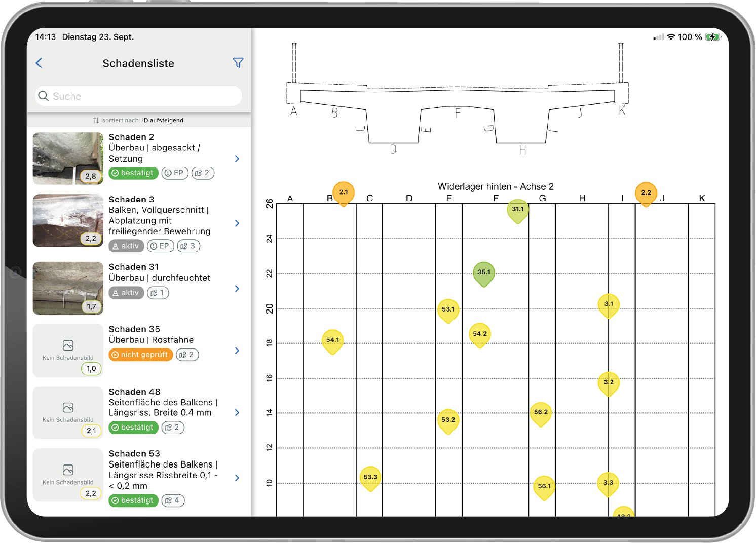The width and height of the screenshot is (756, 543).
Task: Tap the Schaden 53 image placeholder
Action: 68,475
